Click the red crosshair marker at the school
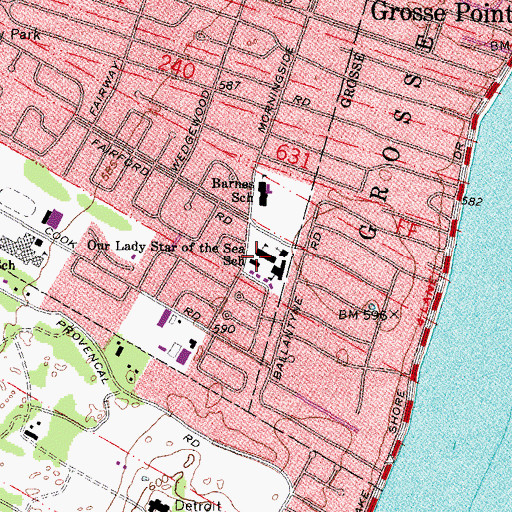 point(256,256)
